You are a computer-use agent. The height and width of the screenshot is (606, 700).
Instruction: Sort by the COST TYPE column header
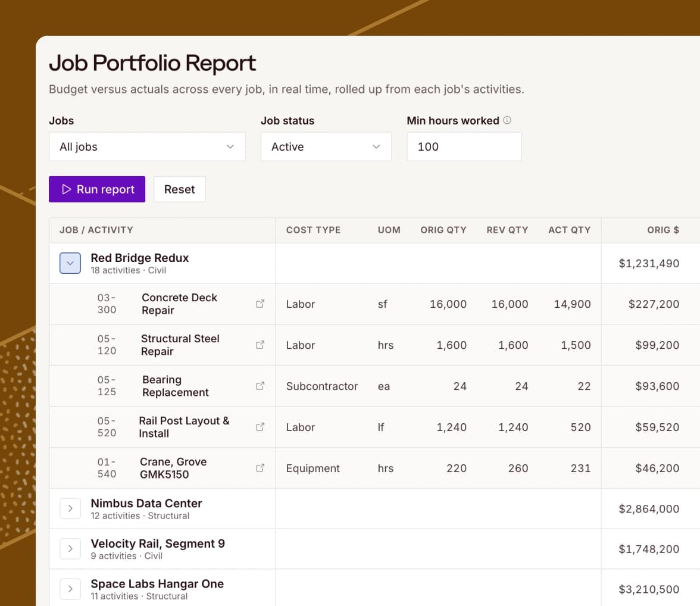(313, 230)
